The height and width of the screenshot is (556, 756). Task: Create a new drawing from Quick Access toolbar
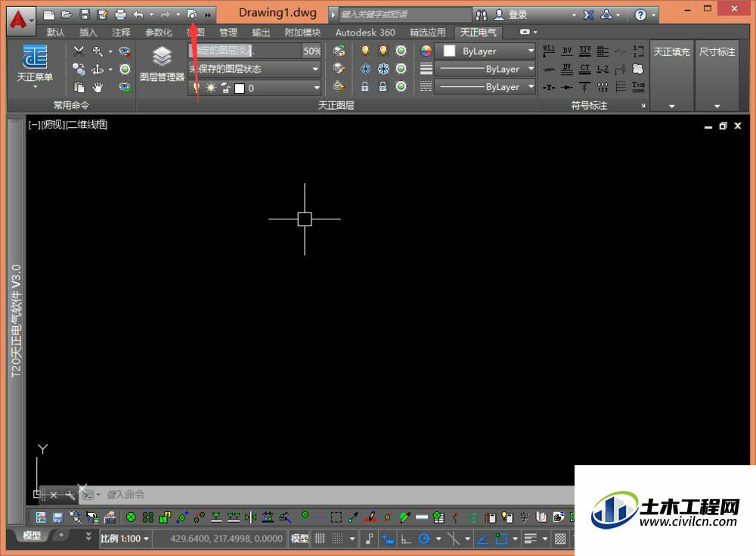(48, 14)
